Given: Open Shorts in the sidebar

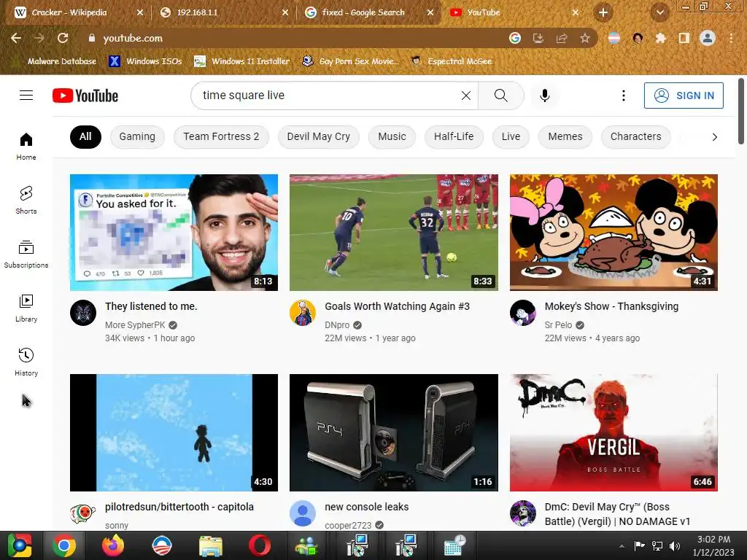Looking at the screenshot, I should [x=26, y=200].
